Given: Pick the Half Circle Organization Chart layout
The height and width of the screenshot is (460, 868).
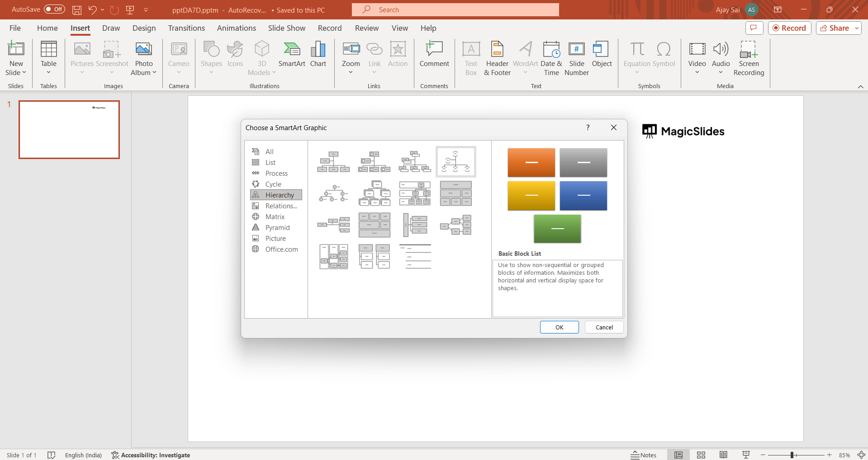Looking at the screenshot, I should (455, 162).
